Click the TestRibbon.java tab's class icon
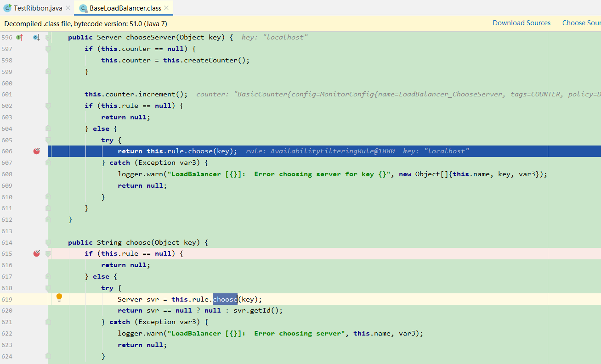This screenshot has width=601, height=364. tap(7, 8)
